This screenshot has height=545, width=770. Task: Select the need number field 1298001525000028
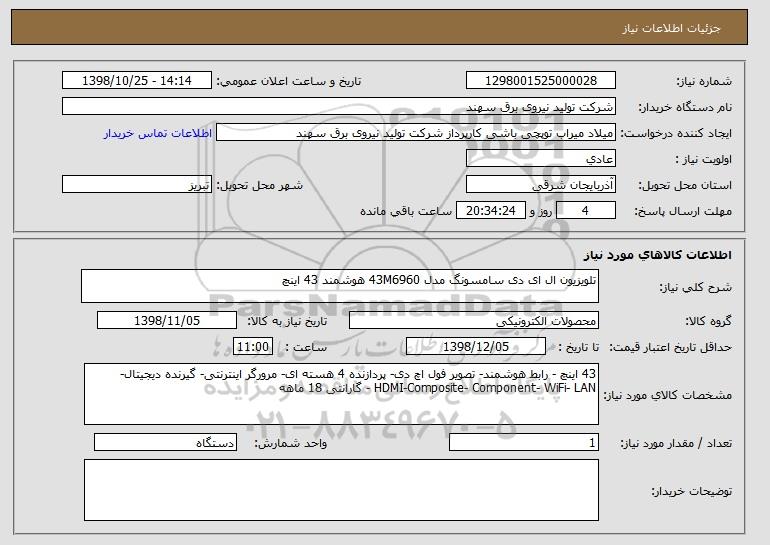click(x=541, y=81)
